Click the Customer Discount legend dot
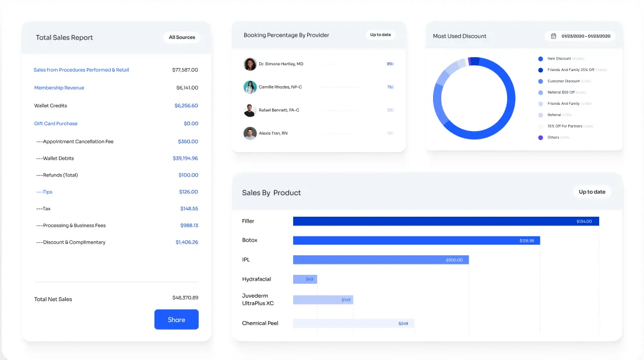Screen dimensions: 644x360 click(x=541, y=82)
